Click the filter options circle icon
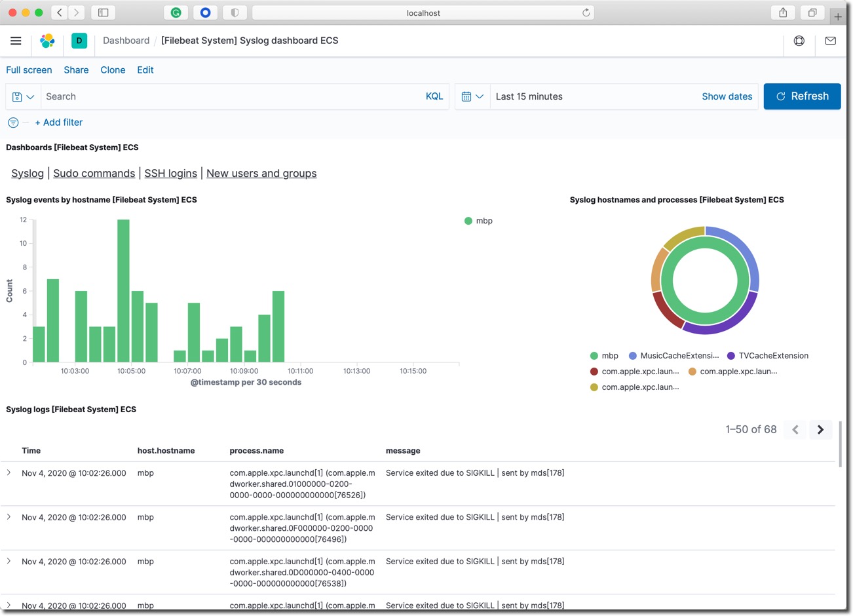Viewport: 853px width, 616px height. coord(13,123)
